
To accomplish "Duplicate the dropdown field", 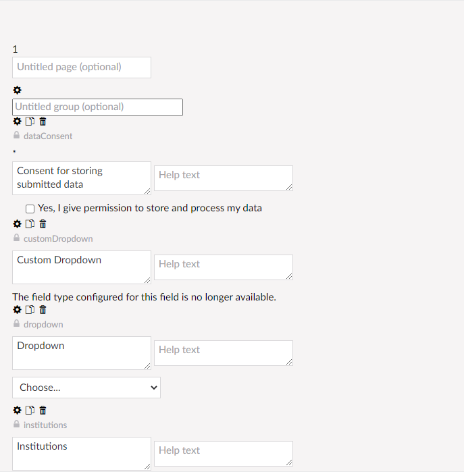I will click(30, 310).
